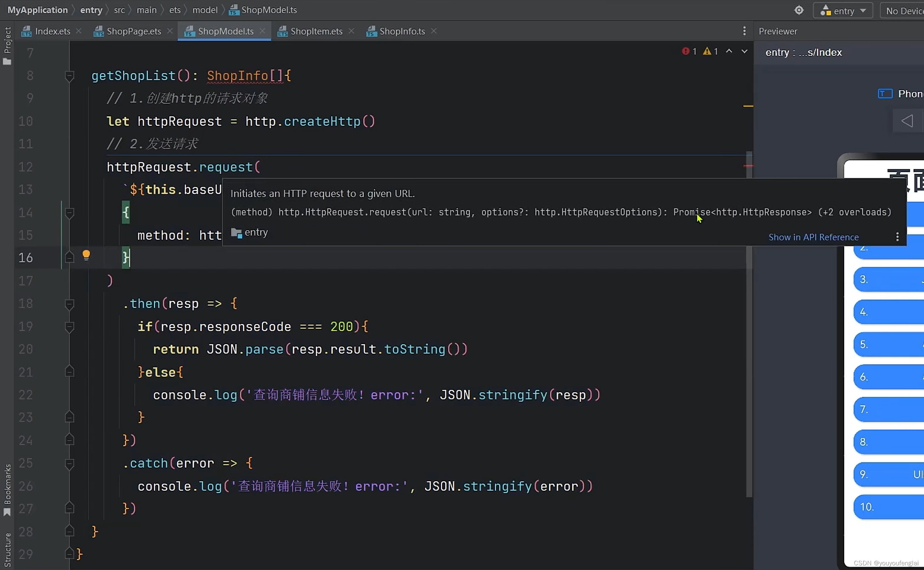Click the src breadcrumb segment
Screen dimensions: 924x570
120,10
